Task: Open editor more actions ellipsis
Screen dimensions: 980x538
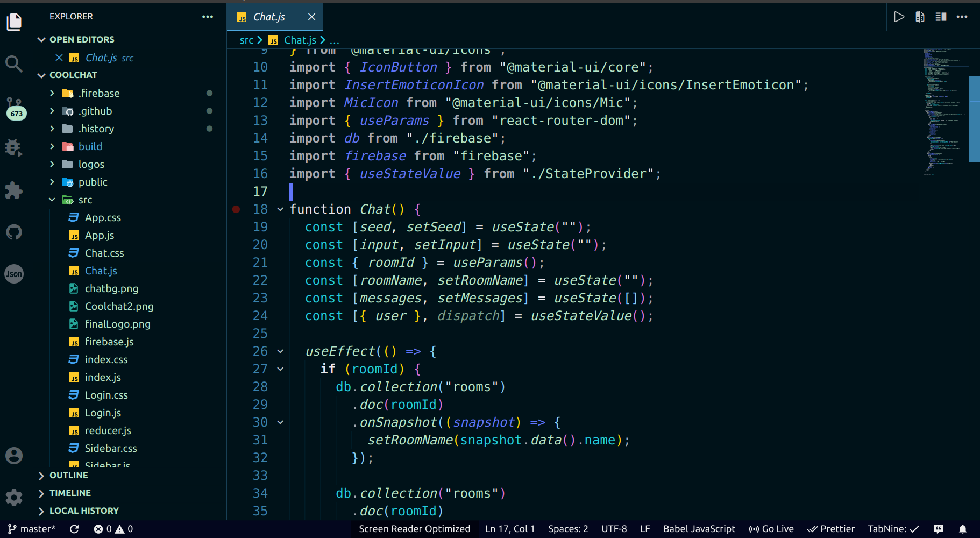Action: [x=962, y=17]
